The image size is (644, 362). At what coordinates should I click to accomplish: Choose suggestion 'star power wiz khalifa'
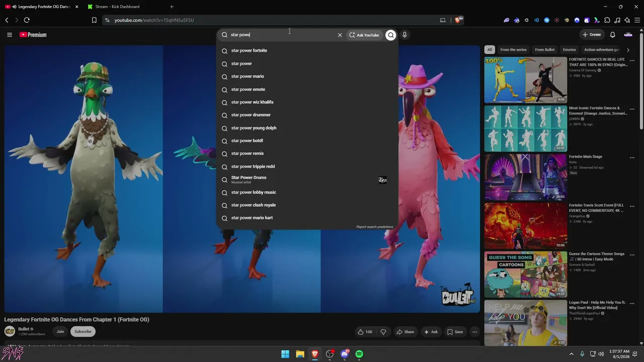[307, 102]
